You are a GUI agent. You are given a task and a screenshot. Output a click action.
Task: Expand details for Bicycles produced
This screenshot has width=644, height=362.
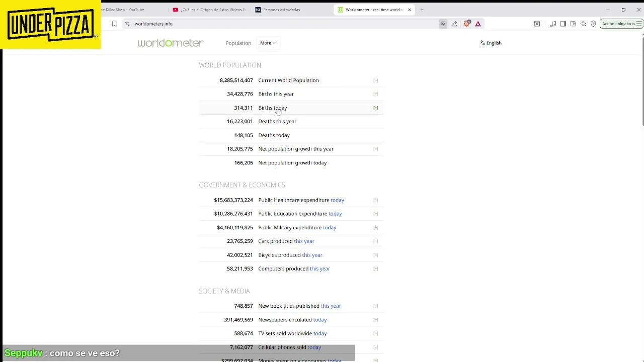(x=375, y=255)
